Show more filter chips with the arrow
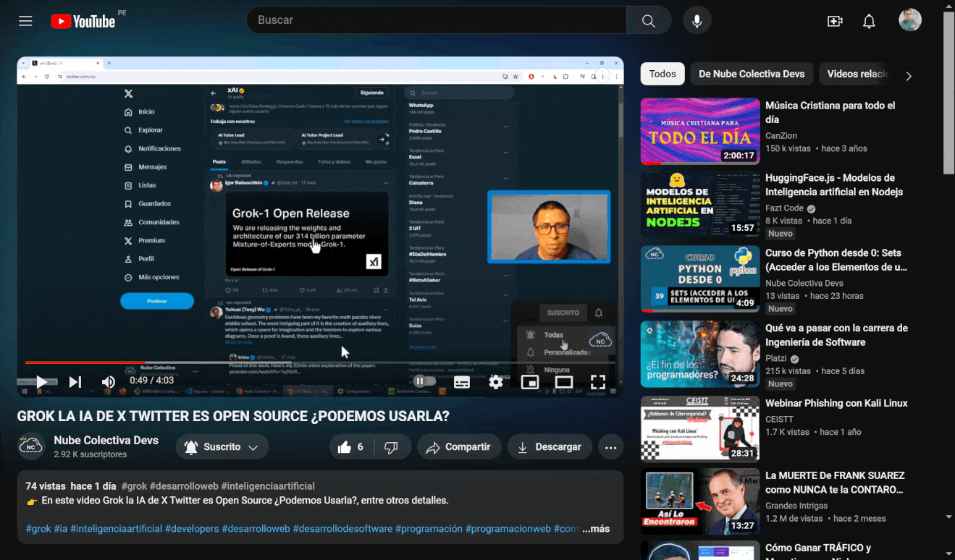The width and height of the screenshot is (955, 560). pyautogui.click(x=909, y=76)
